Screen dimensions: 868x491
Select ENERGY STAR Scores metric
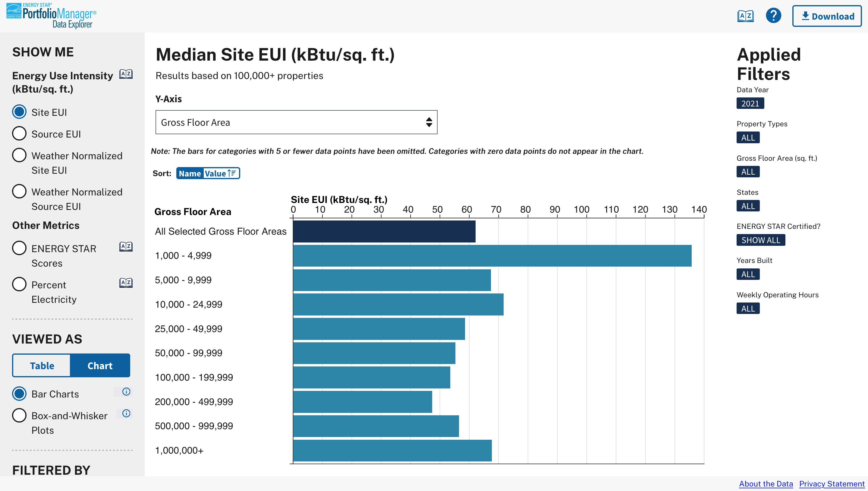pos(19,248)
